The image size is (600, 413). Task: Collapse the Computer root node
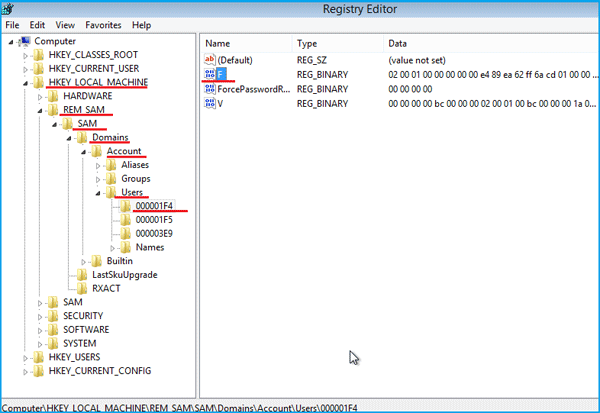tap(11, 42)
